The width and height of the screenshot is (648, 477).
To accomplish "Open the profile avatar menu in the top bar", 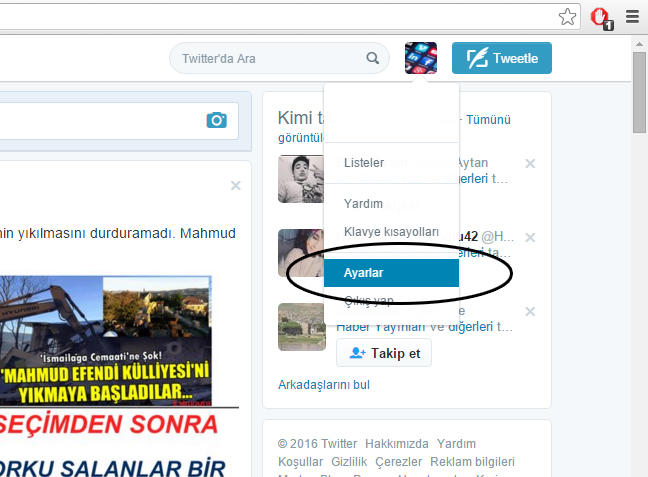I will click(x=421, y=58).
